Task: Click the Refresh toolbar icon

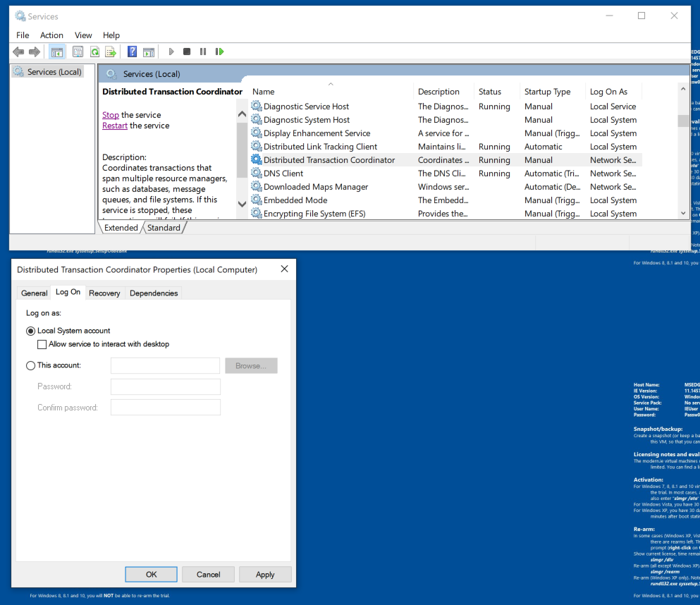Action: [x=94, y=51]
